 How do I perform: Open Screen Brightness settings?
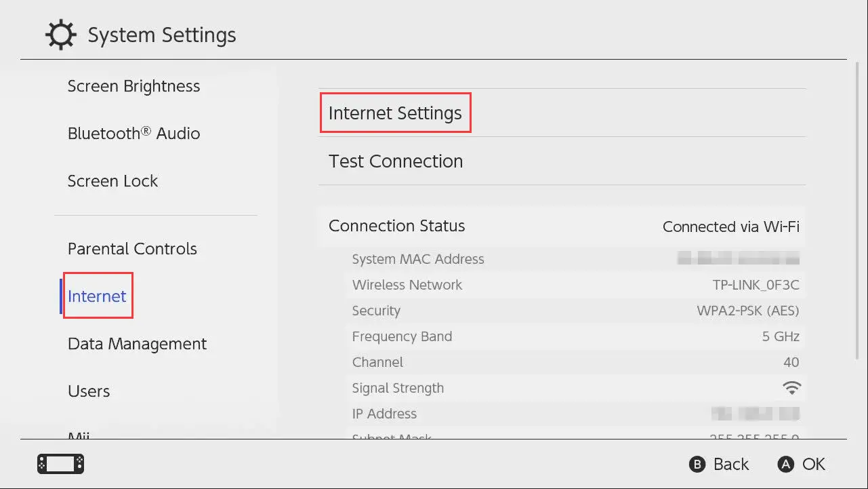coord(133,86)
